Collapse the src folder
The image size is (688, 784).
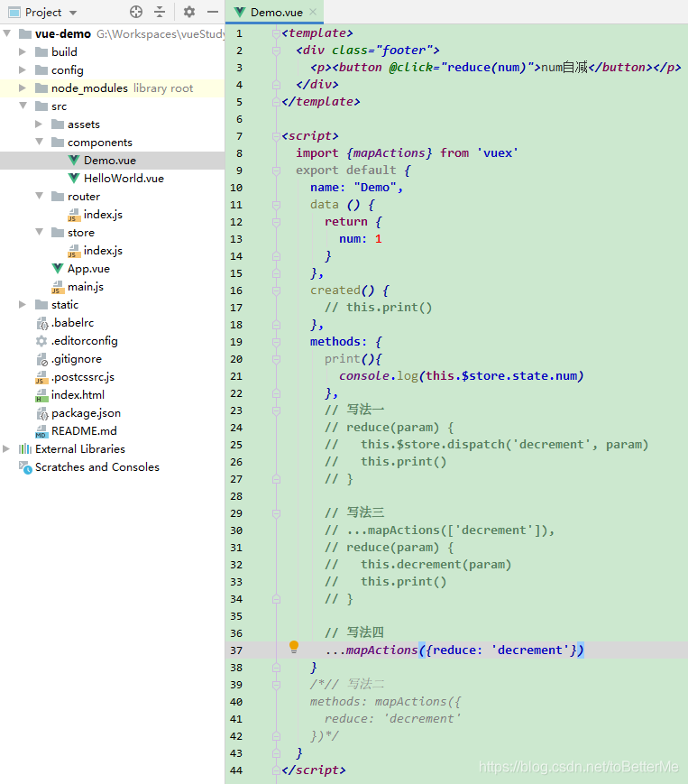click(23, 106)
